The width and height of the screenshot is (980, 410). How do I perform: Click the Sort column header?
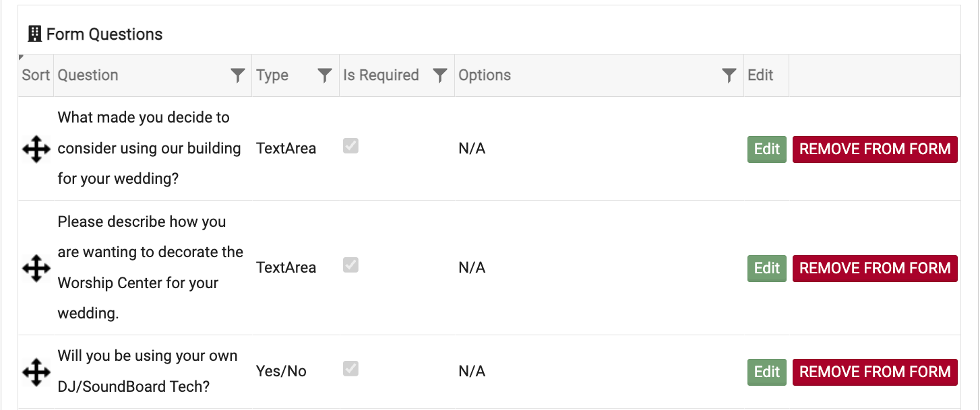tap(36, 75)
